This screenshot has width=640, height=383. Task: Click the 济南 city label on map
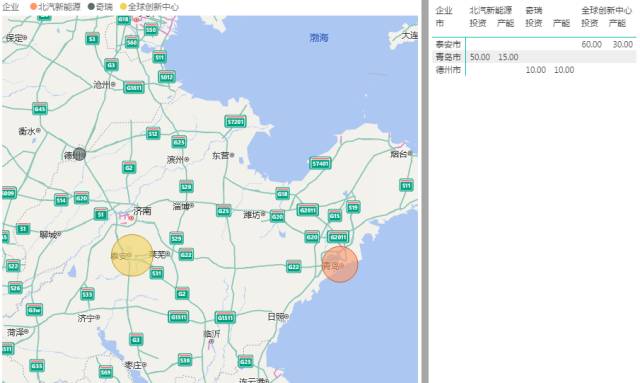coord(142,211)
